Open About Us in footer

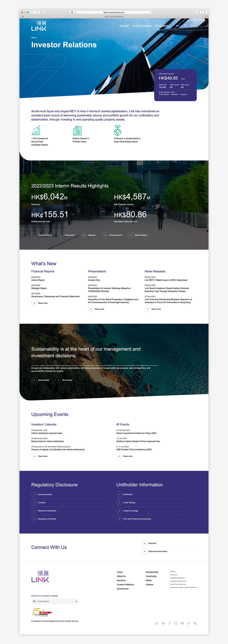click(121, 576)
